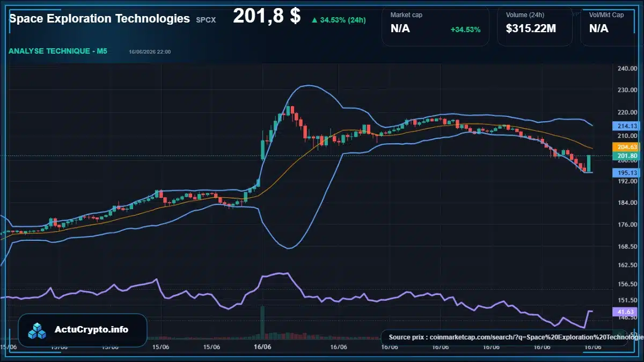Click the last green candle near 201.80
The height and width of the screenshot is (362, 644).
(x=589, y=163)
